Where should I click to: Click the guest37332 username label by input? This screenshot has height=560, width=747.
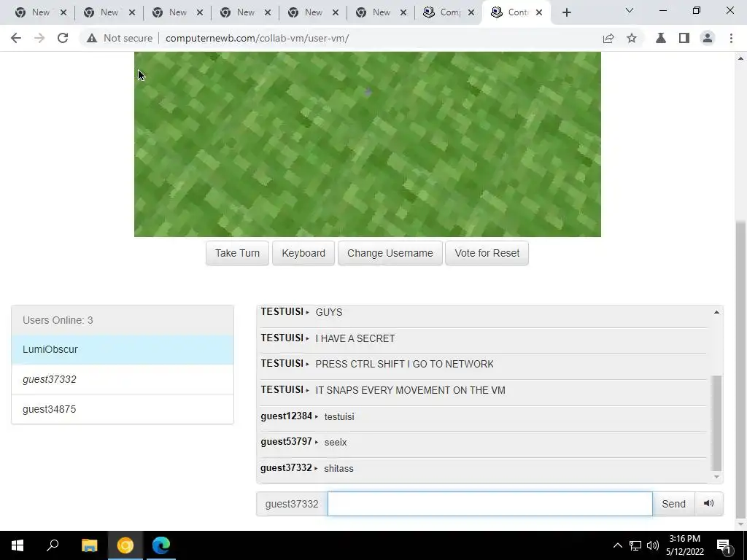pos(292,504)
